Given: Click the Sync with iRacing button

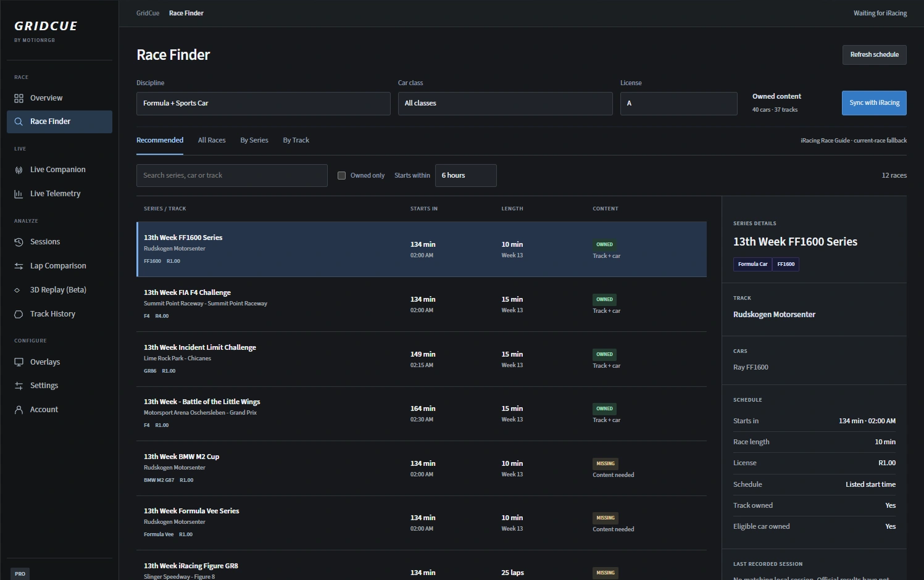Looking at the screenshot, I should pos(874,103).
